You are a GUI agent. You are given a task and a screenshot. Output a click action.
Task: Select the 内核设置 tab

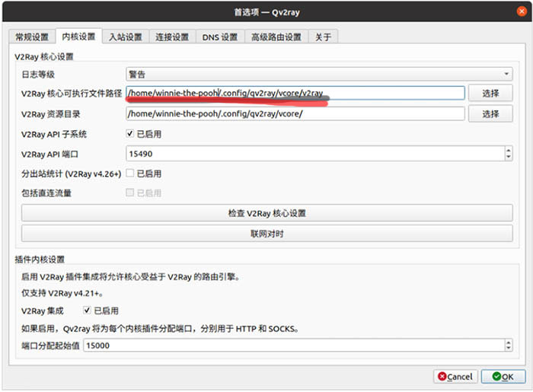[x=78, y=37]
